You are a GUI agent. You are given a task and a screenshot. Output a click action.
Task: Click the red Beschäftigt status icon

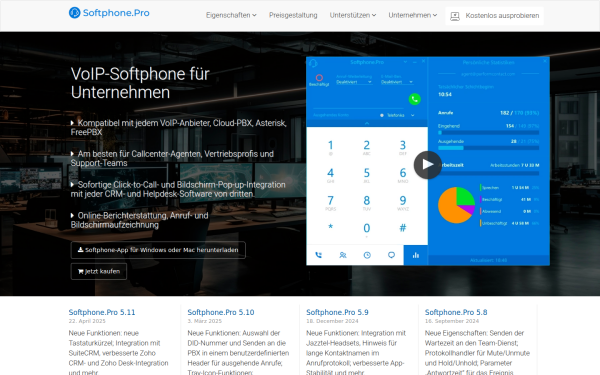[x=319, y=78]
